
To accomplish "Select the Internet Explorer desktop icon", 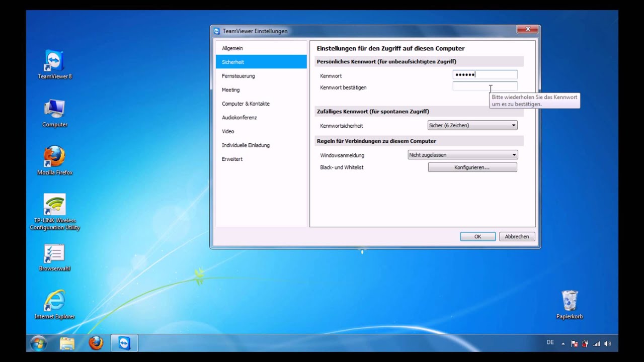I will pos(54,305).
